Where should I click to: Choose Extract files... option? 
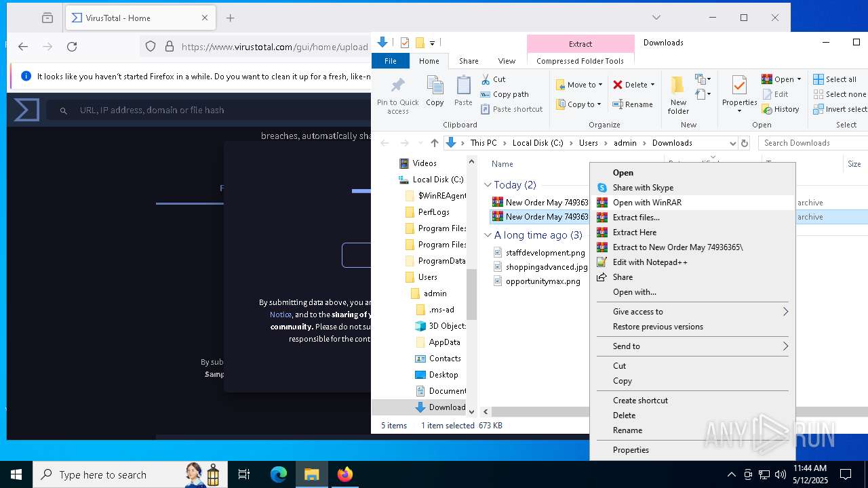(692, 218)
